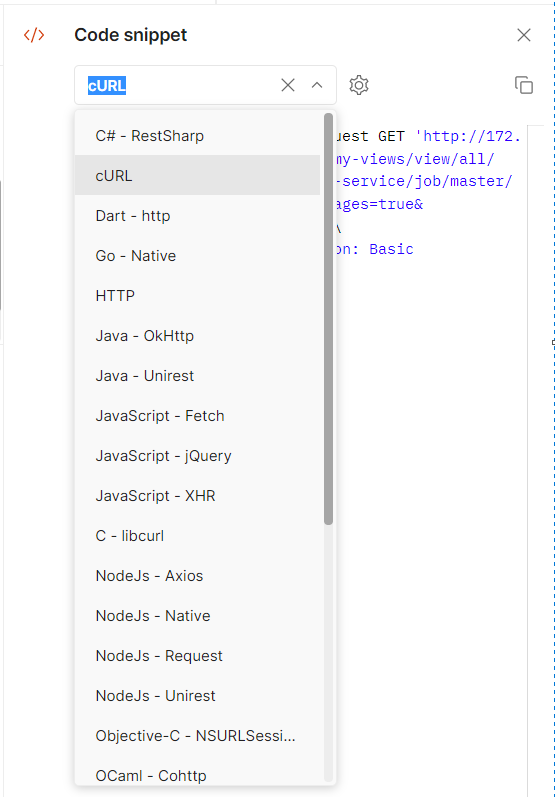Viewport: 555px width, 797px height.
Task: Click the code snippet brackets icon
Action: click(34, 35)
